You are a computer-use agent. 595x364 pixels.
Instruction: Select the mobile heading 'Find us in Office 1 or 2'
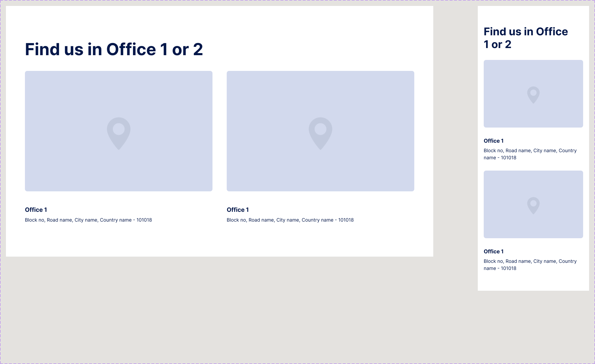526,38
